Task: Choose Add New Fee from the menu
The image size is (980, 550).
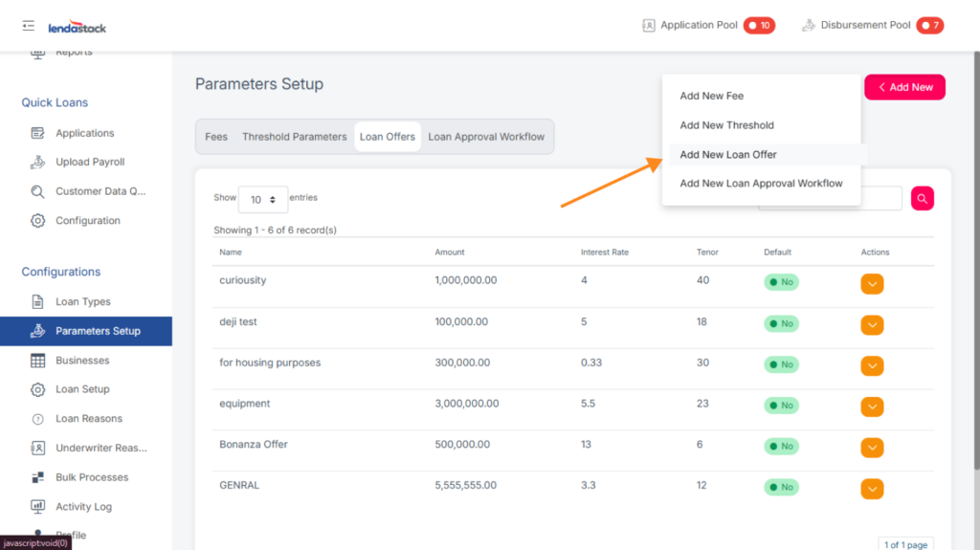Action: 711,96
